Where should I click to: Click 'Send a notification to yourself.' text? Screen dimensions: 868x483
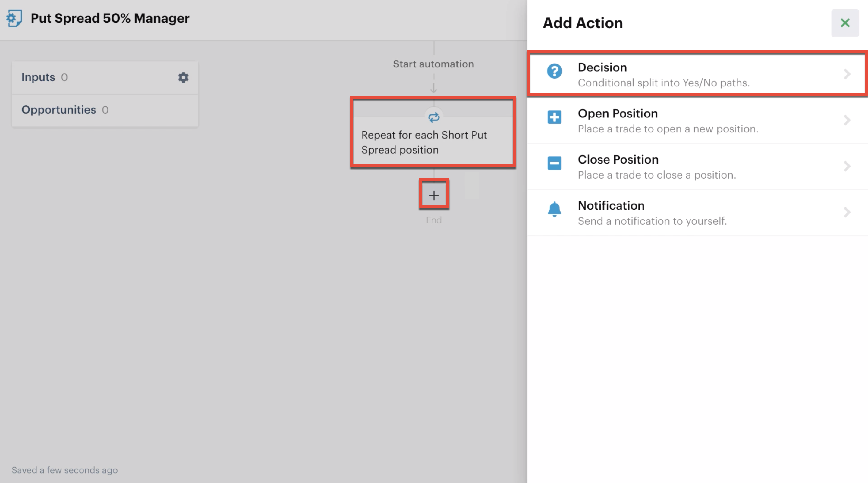652,221
